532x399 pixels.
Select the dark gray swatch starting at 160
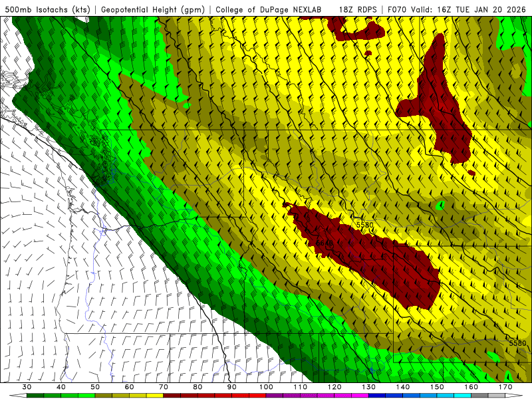pos(479,395)
